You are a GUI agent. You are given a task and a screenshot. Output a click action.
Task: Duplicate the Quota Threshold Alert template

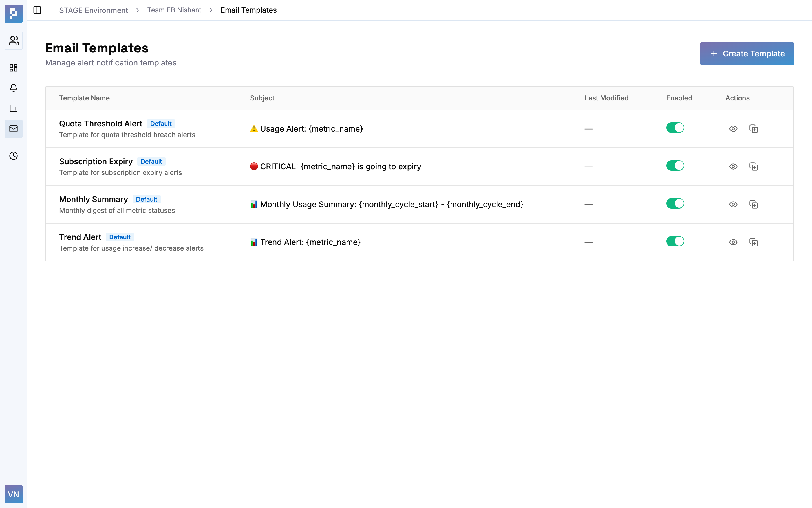pyautogui.click(x=754, y=129)
